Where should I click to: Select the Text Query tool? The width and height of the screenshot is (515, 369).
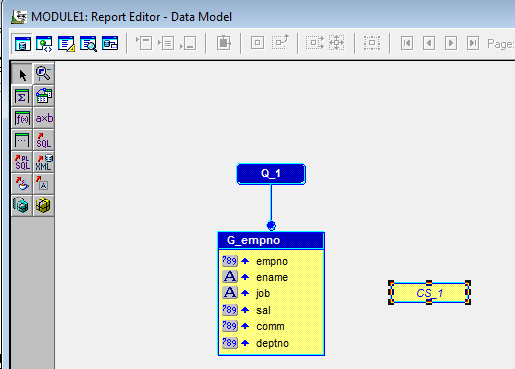[44, 184]
